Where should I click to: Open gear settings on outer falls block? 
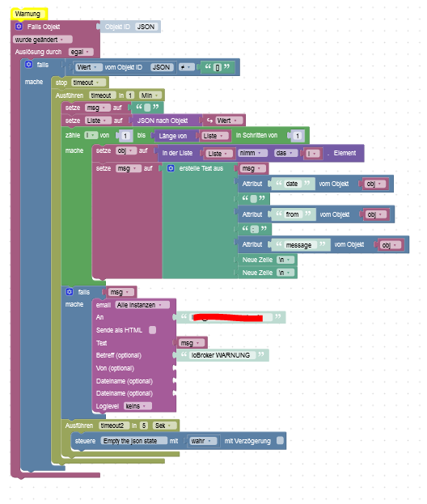pos(28,64)
